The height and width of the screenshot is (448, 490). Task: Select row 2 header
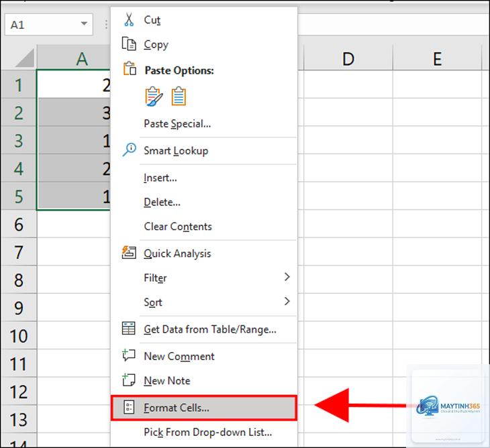click(x=19, y=113)
